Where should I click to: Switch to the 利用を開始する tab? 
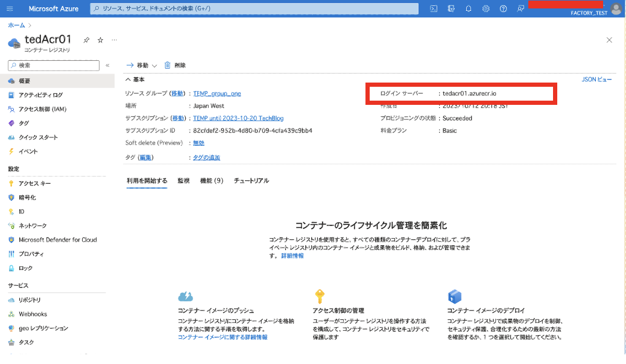147,181
